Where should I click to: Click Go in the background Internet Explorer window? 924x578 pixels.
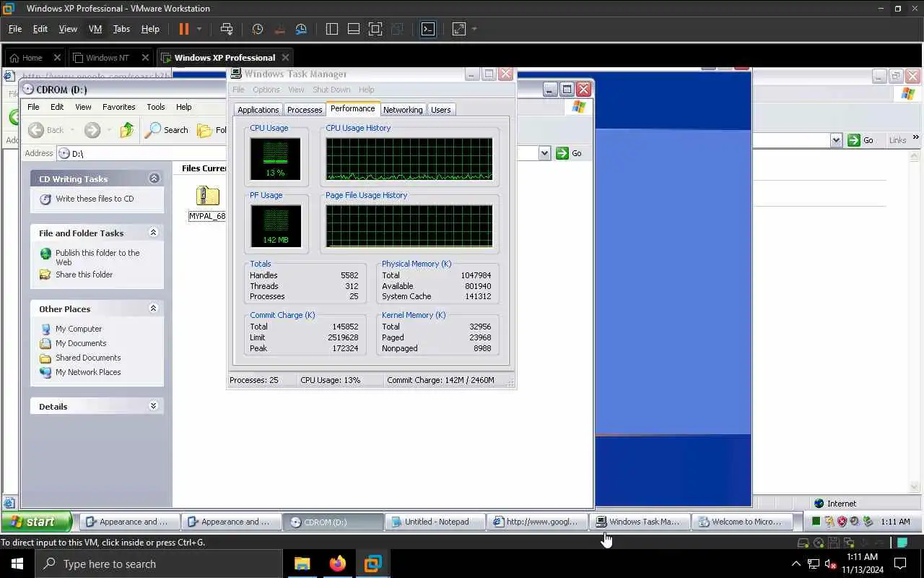coord(861,140)
